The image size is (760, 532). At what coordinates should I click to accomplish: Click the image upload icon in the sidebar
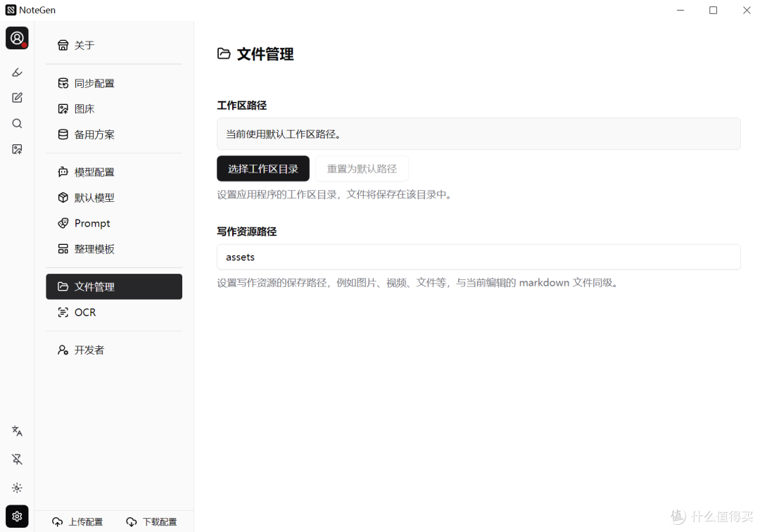click(17, 148)
